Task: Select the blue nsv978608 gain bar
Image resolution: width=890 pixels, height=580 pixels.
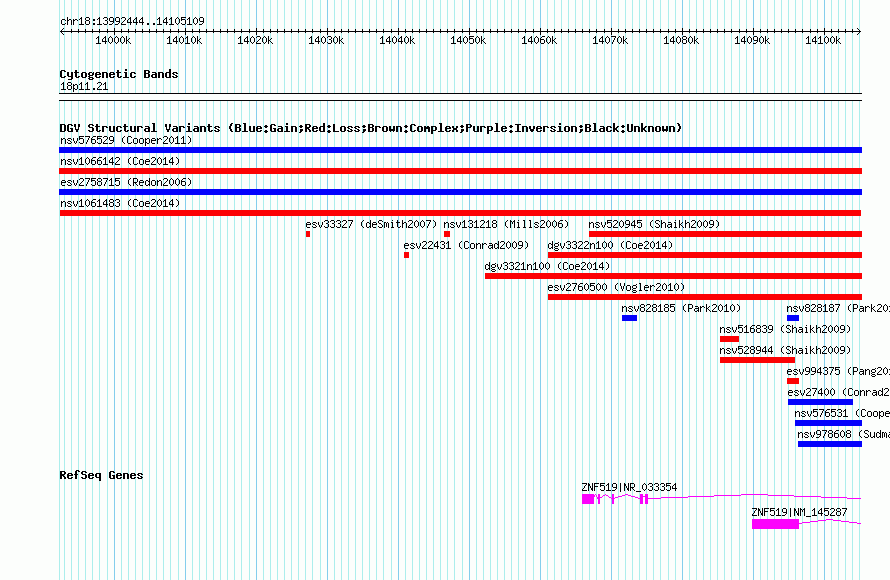Action: pos(830,444)
